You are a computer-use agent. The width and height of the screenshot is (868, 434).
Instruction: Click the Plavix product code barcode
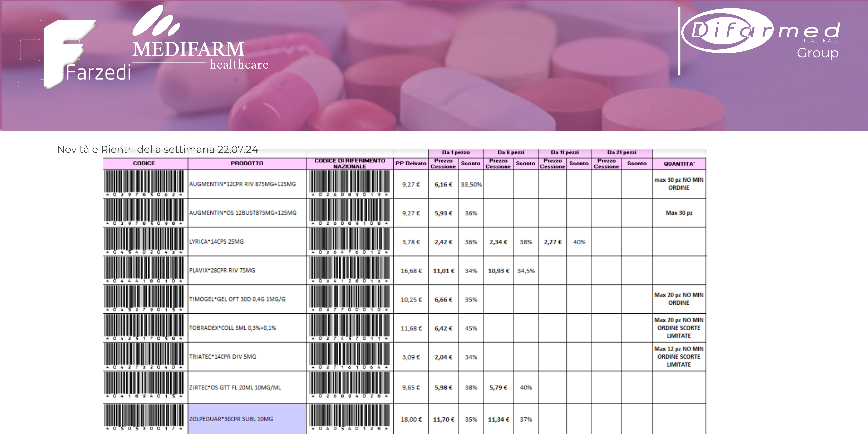pyautogui.click(x=144, y=270)
